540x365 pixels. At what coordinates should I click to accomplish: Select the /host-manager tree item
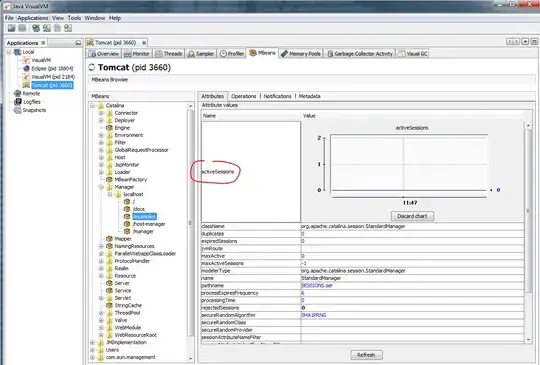[148, 224]
